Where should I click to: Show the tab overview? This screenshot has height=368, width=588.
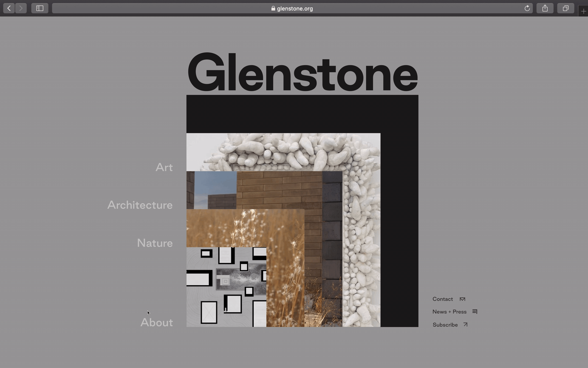[x=566, y=8]
